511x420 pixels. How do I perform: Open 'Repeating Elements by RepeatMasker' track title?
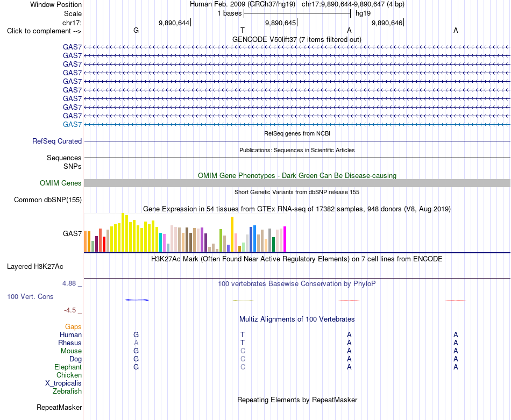[297, 400]
